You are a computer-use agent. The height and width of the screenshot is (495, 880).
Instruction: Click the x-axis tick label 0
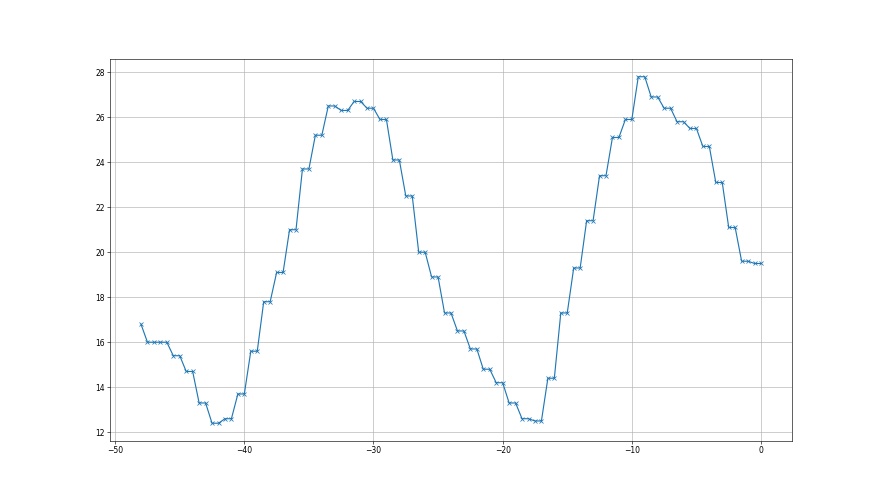tap(761, 450)
